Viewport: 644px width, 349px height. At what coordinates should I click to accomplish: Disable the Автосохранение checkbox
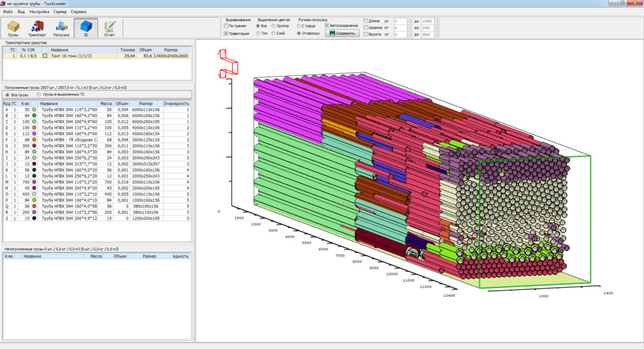click(x=326, y=26)
